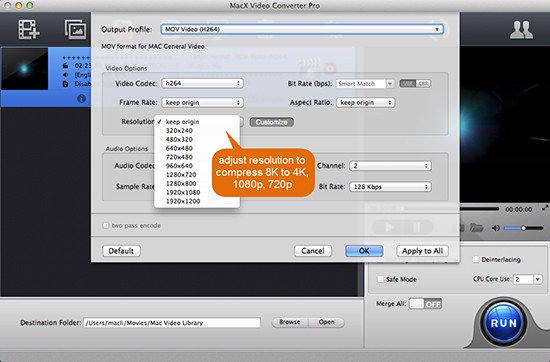Viewport: 550px width, 362px height.
Task: Choose 320x240 resolution
Action: click(197, 130)
